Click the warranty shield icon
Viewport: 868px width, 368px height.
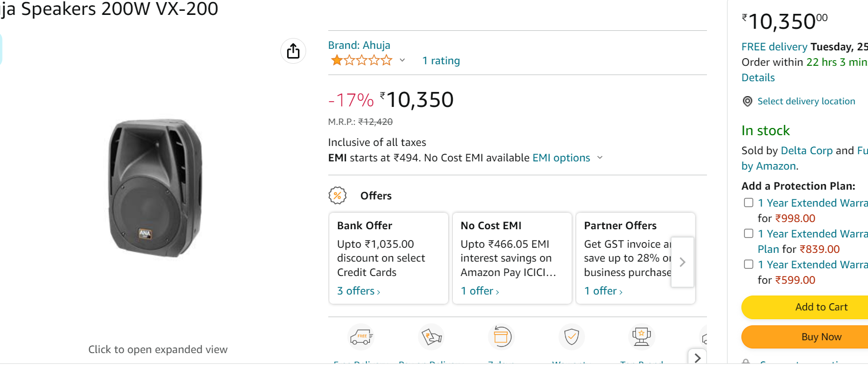pos(572,337)
